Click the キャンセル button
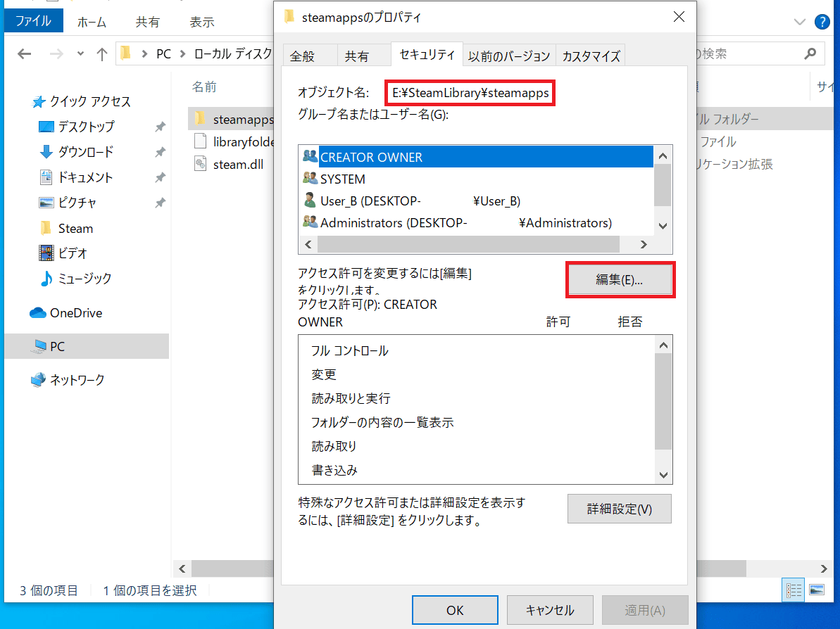840x629 pixels. coord(550,610)
